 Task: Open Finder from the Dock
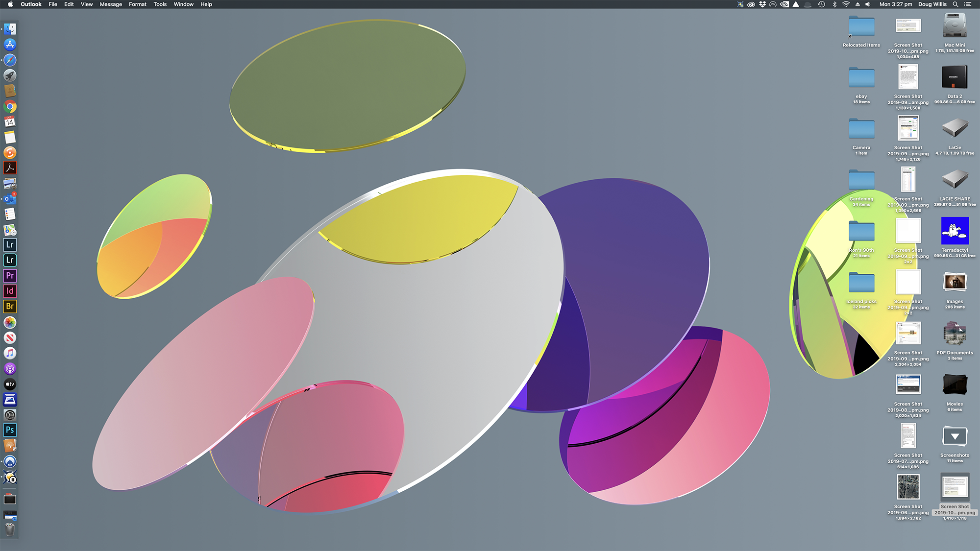[10, 29]
